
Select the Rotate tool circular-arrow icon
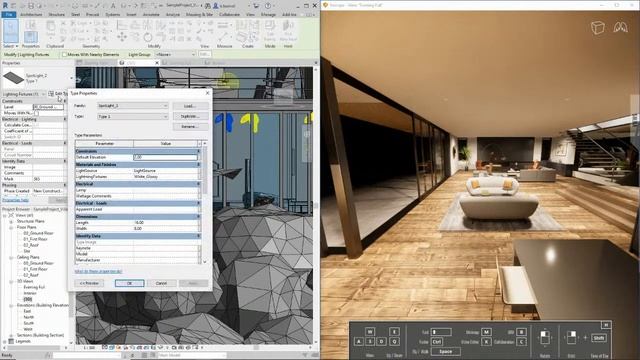tap(148, 37)
